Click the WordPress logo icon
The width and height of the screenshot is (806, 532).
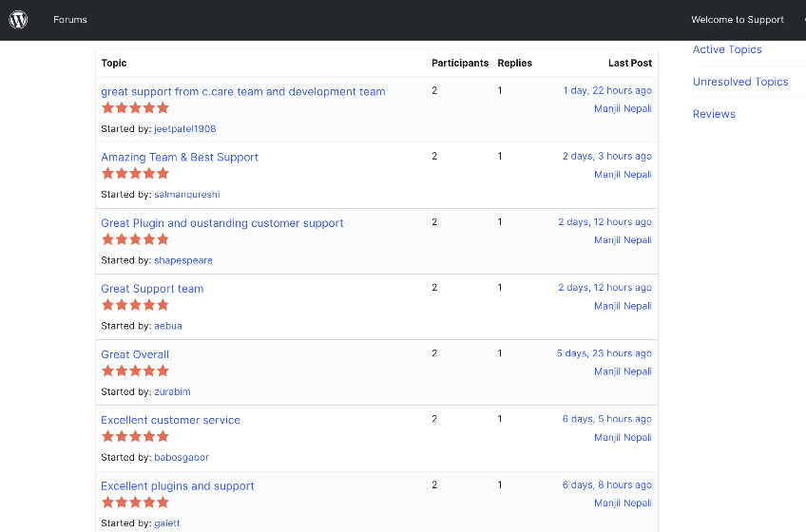(x=18, y=20)
